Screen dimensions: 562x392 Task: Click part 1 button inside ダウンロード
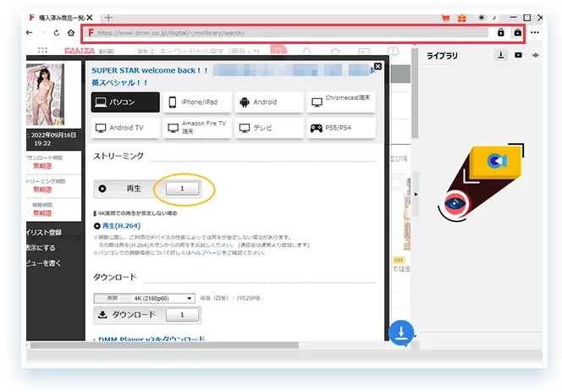(182, 315)
